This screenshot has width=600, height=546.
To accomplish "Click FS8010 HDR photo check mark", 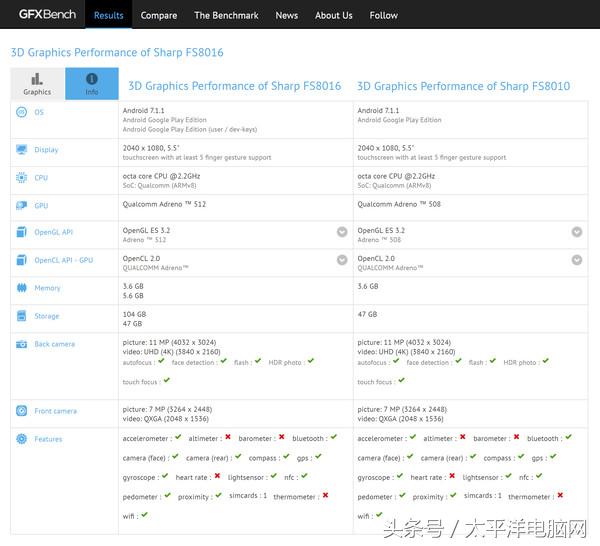I will [546, 361].
